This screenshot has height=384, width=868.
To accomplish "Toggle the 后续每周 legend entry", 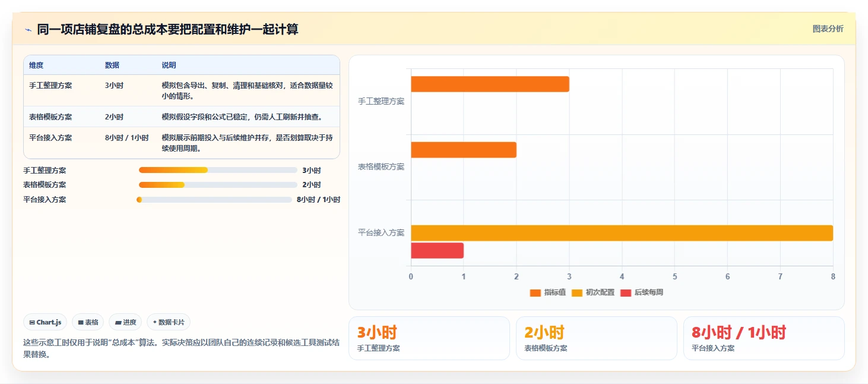I will [x=642, y=292].
